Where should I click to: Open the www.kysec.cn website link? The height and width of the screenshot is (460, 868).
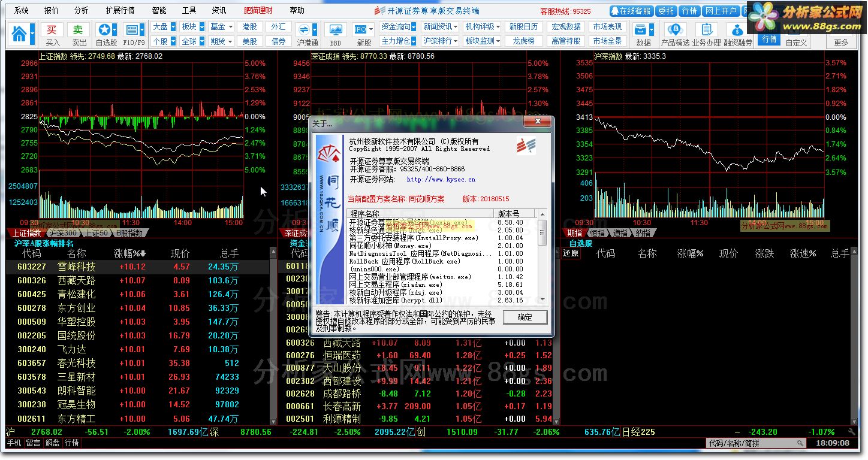[x=441, y=179]
